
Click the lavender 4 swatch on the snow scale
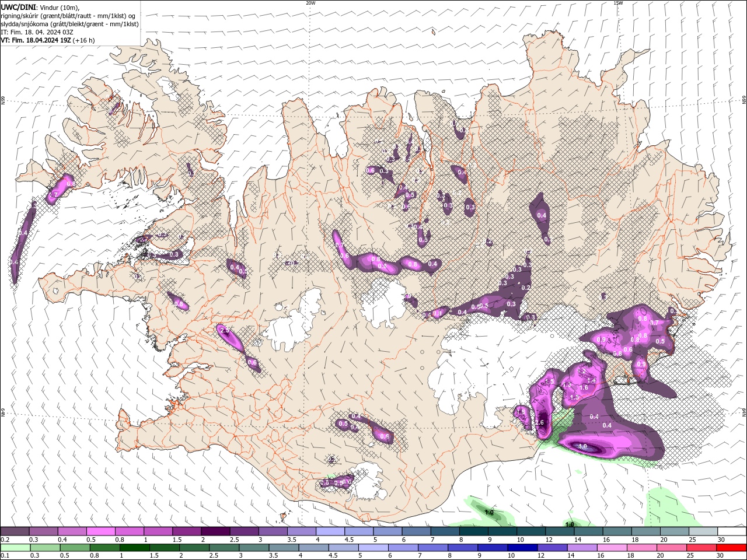(x=330, y=531)
